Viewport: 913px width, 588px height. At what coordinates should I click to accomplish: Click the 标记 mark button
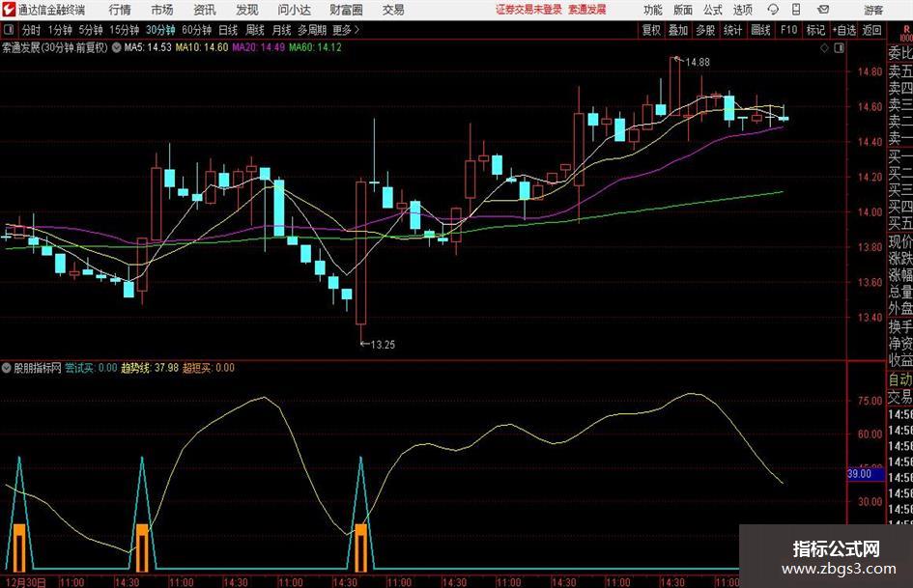[x=815, y=30]
